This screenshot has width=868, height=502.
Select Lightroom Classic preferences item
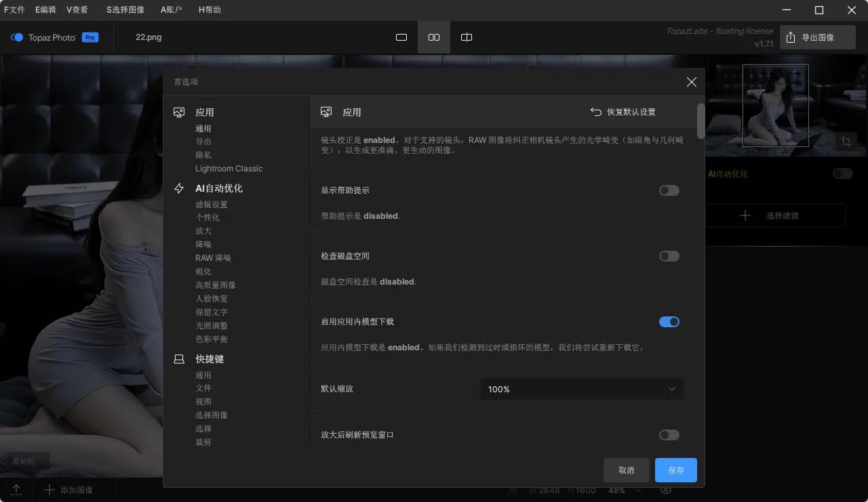click(229, 169)
